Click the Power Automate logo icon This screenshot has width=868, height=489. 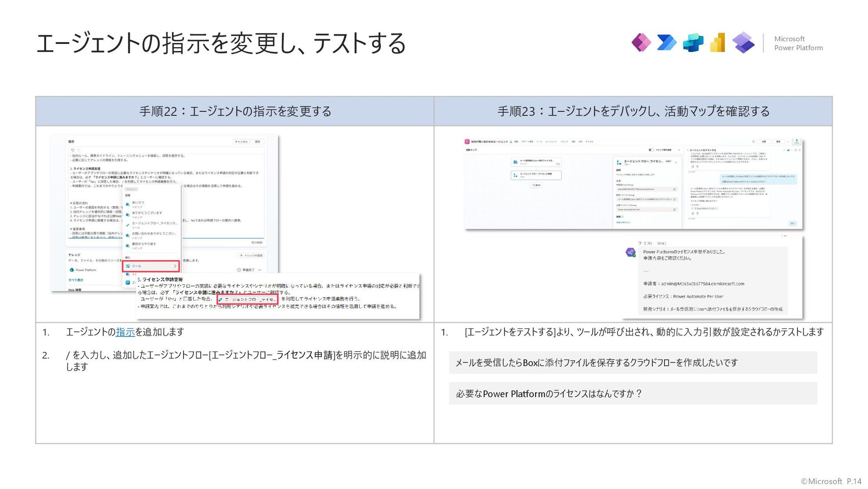point(667,43)
